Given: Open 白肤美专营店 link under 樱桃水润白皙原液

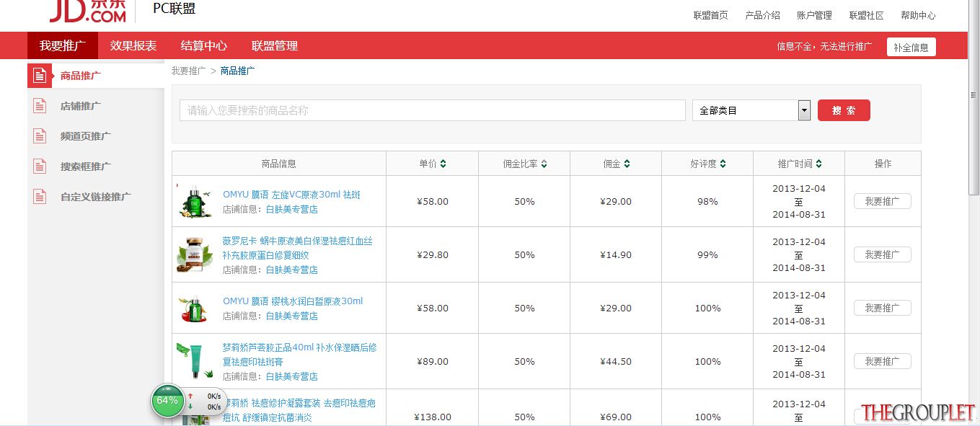Looking at the screenshot, I should [x=292, y=316].
